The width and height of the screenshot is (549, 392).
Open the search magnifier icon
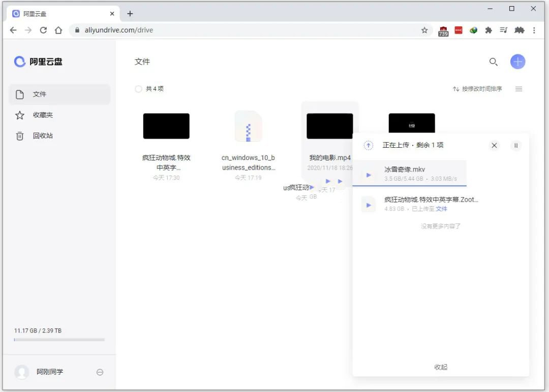tap(493, 62)
